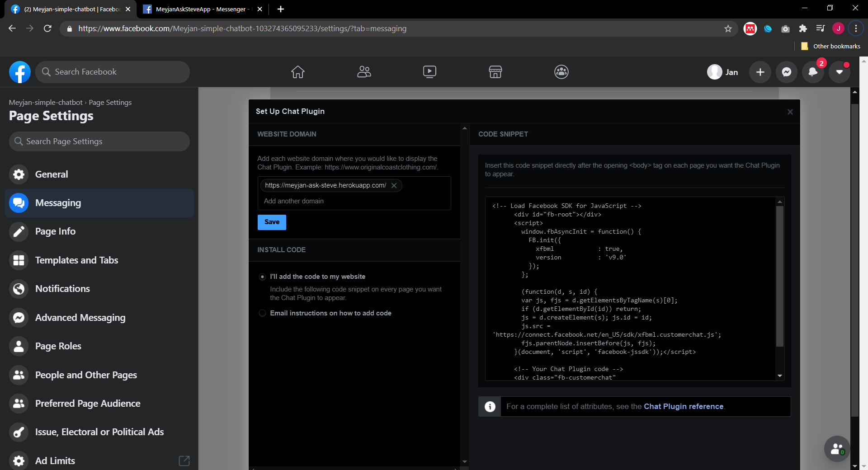
Task: Open the Account dropdown arrow
Action: (x=840, y=72)
